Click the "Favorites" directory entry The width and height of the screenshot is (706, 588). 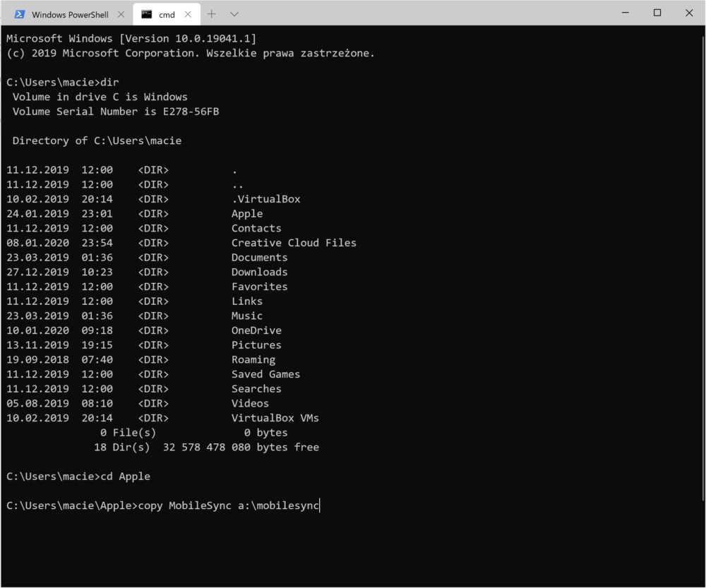[x=259, y=287]
